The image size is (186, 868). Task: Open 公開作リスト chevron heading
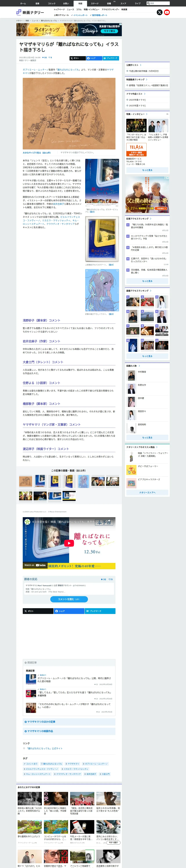pyautogui.click(x=134, y=65)
